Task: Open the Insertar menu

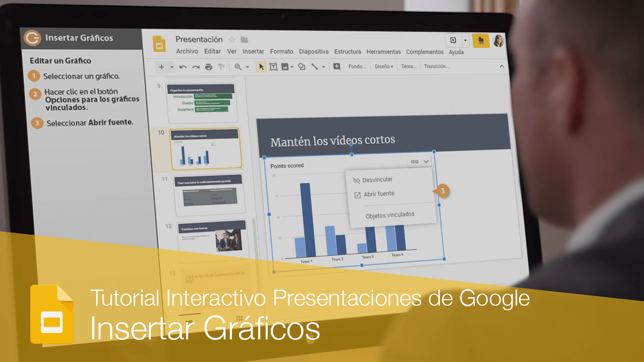Action: [x=254, y=51]
